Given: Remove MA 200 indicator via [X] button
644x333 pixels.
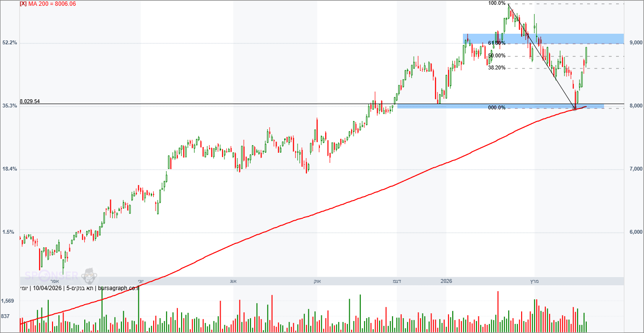Looking at the screenshot, I should tap(23, 4).
